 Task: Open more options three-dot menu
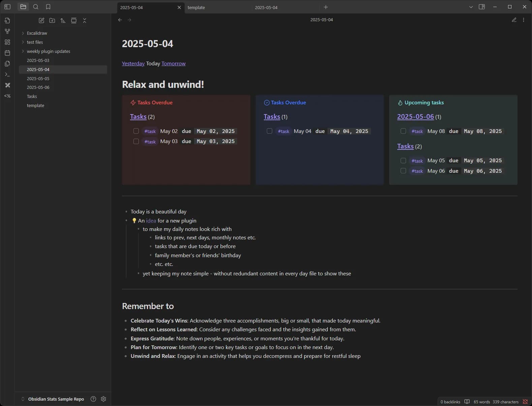(524, 20)
